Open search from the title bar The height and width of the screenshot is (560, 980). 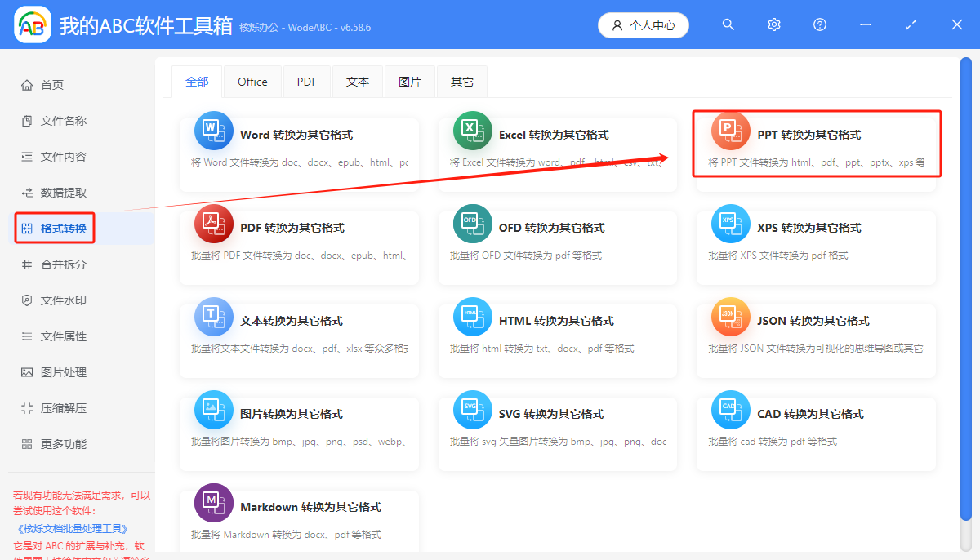point(728,24)
